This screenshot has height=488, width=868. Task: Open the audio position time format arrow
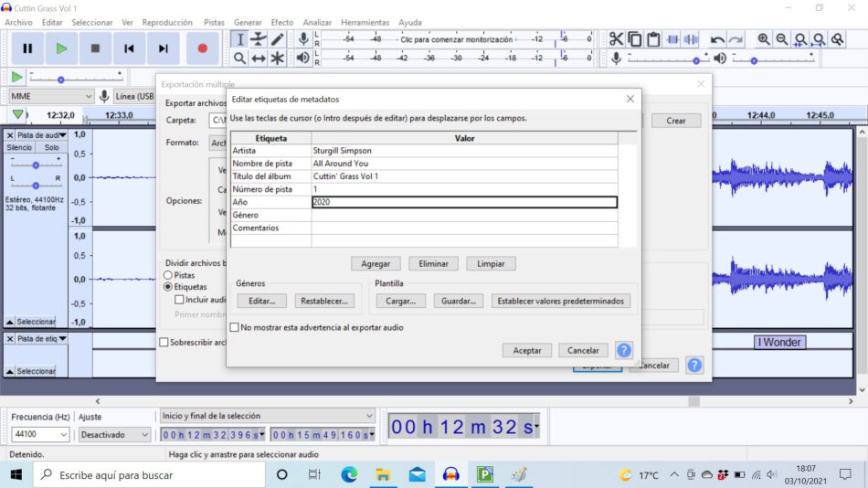tap(536, 427)
